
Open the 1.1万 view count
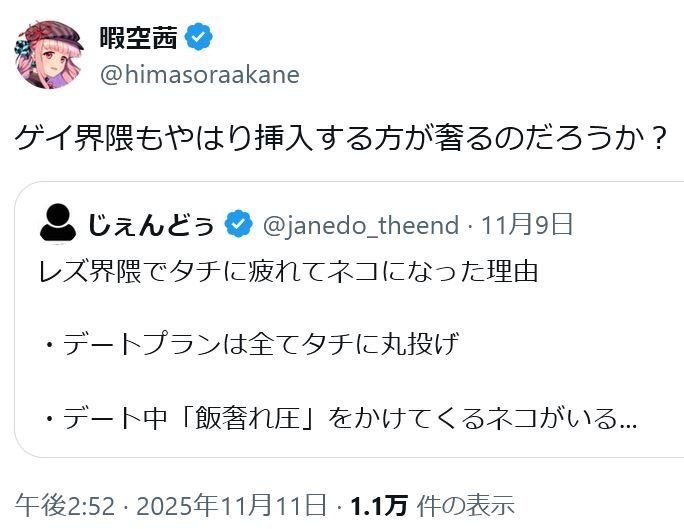[x=379, y=503]
